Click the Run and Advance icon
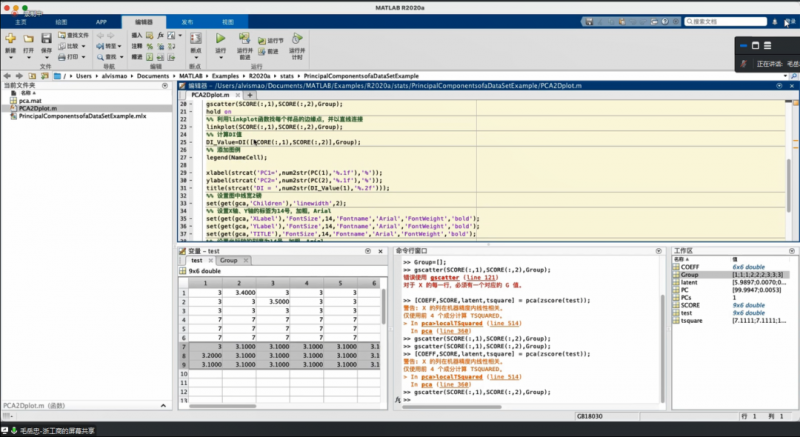Image resolution: width=800 pixels, height=437 pixels. 245,38
